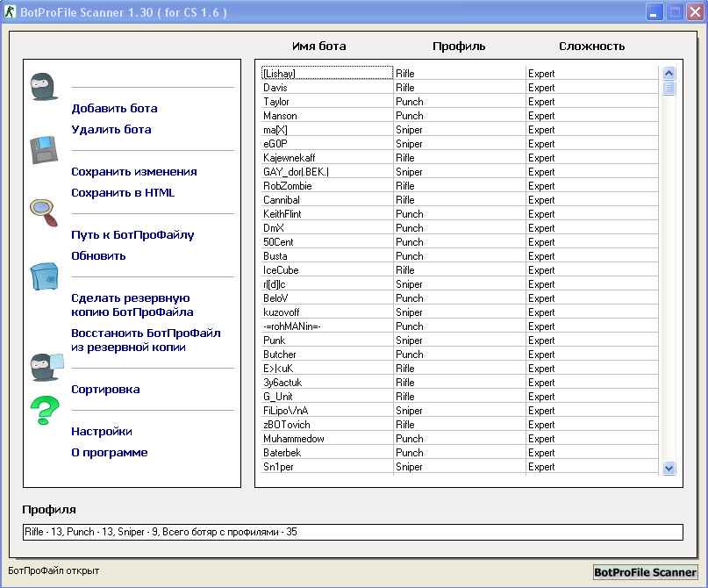The height and width of the screenshot is (588, 708).
Task: Select Сохранить в HTML
Action: (123, 193)
